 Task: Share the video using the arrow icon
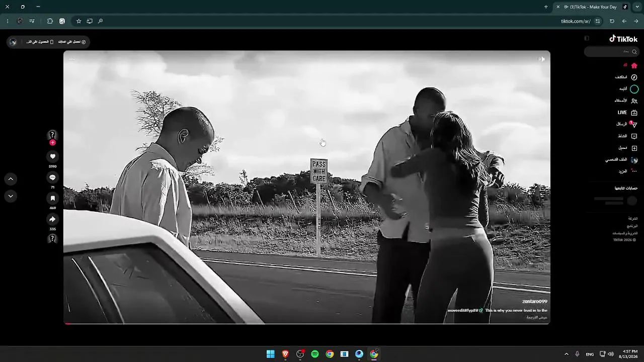pos(52,219)
